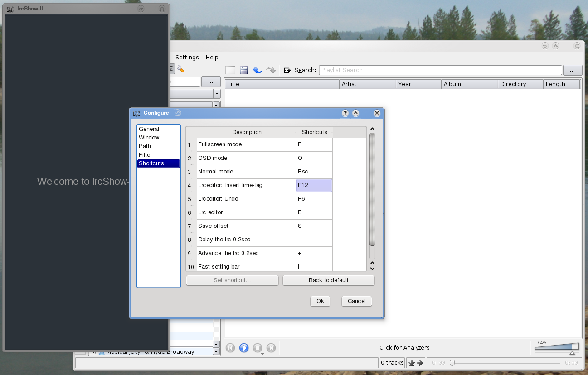The width and height of the screenshot is (588, 375).
Task: Click the ... button in the left sidebar
Action: [x=211, y=82]
